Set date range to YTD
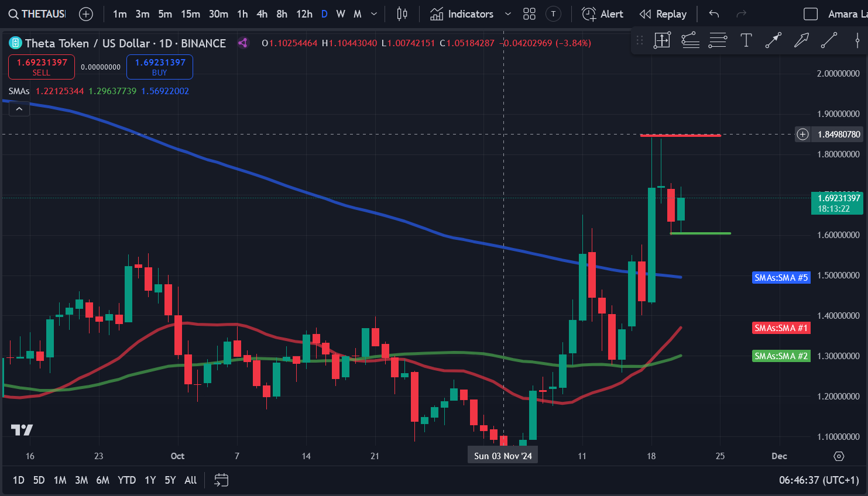868x496 pixels. (x=126, y=480)
